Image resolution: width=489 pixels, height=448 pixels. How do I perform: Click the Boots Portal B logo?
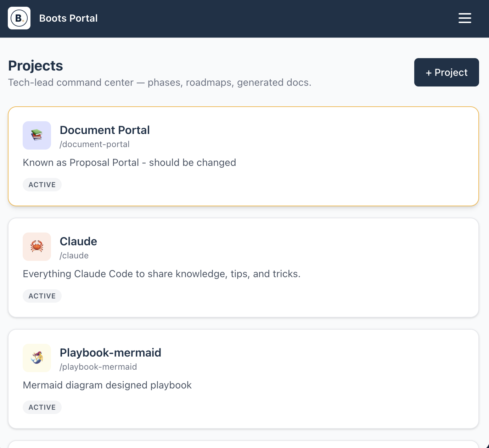point(19,18)
